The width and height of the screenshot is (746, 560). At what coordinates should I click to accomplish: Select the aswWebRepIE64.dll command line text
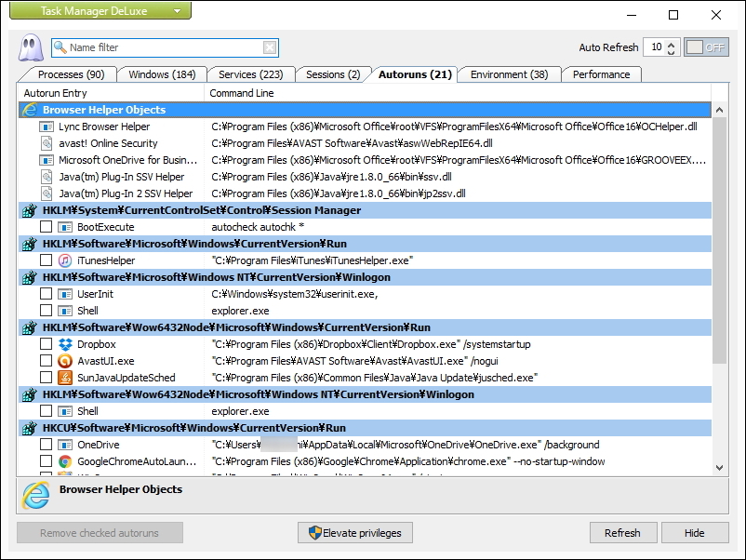point(352,143)
